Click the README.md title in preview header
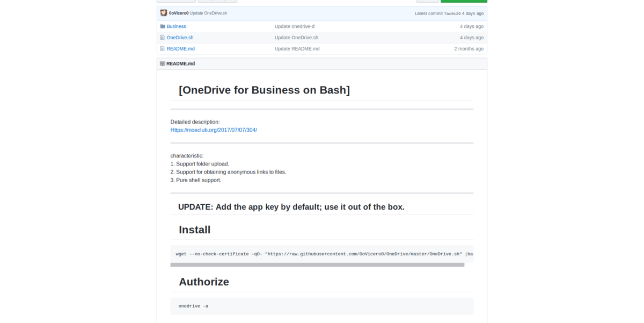Screen dimensions: 644x323 coord(180,63)
